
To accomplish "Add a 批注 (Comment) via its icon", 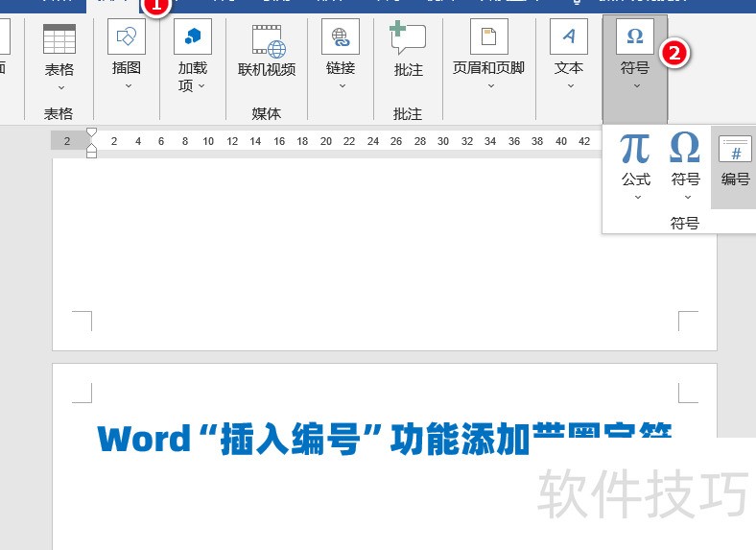I will pyautogui.click(x=408, y=37).
